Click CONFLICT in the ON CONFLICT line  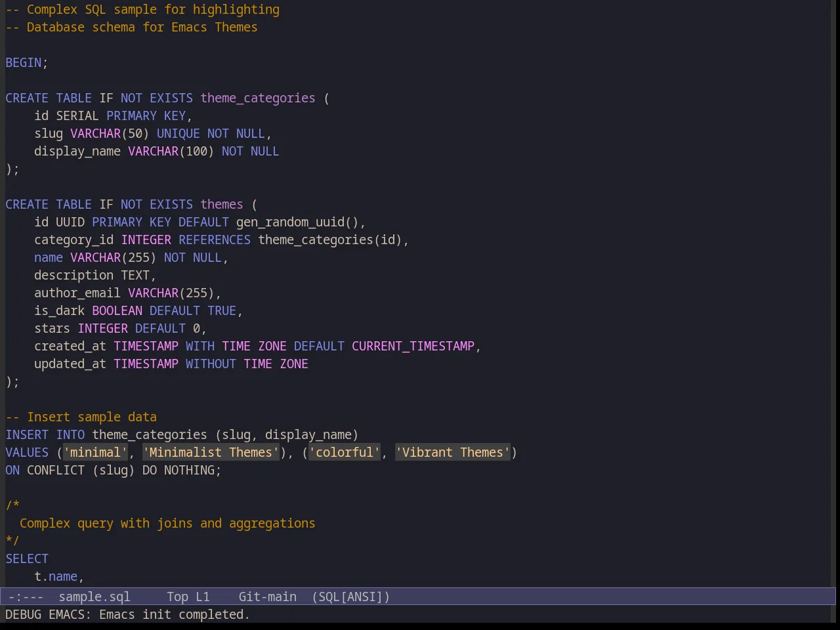(x=56, y=470)
